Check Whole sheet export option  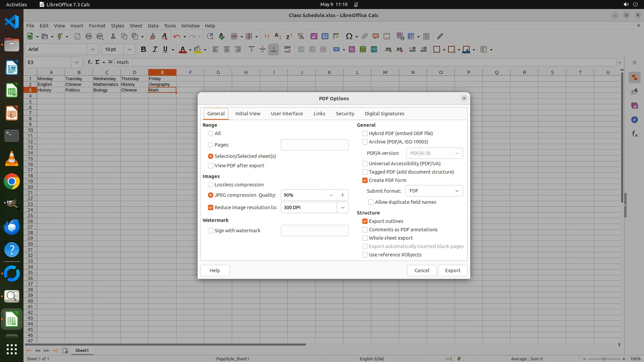(365, 238)
